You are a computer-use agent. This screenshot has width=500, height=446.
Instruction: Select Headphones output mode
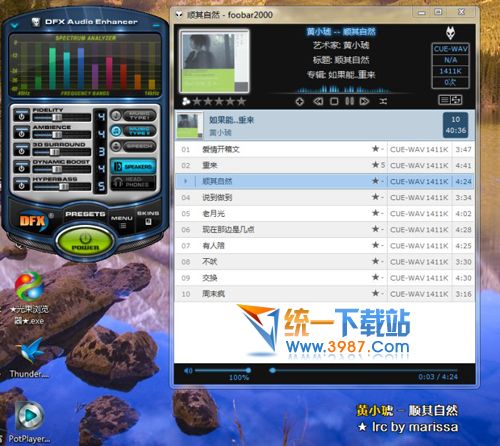point(133,182)
